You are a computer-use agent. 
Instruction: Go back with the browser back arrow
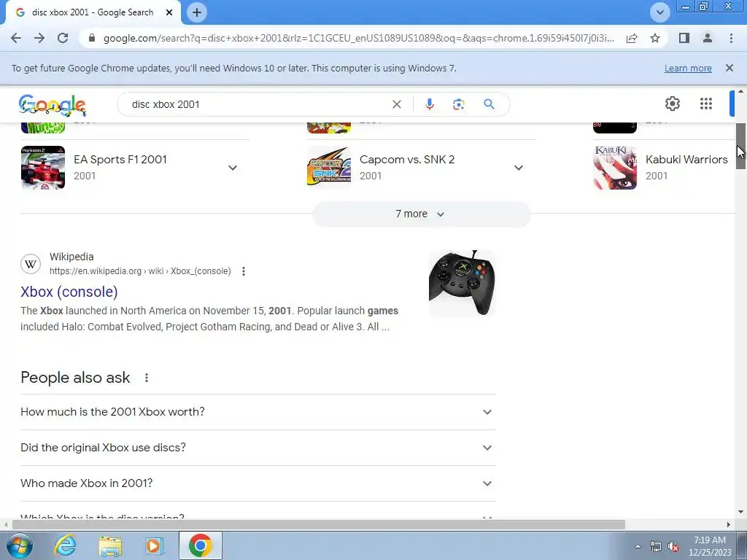[x=16, y=38]
